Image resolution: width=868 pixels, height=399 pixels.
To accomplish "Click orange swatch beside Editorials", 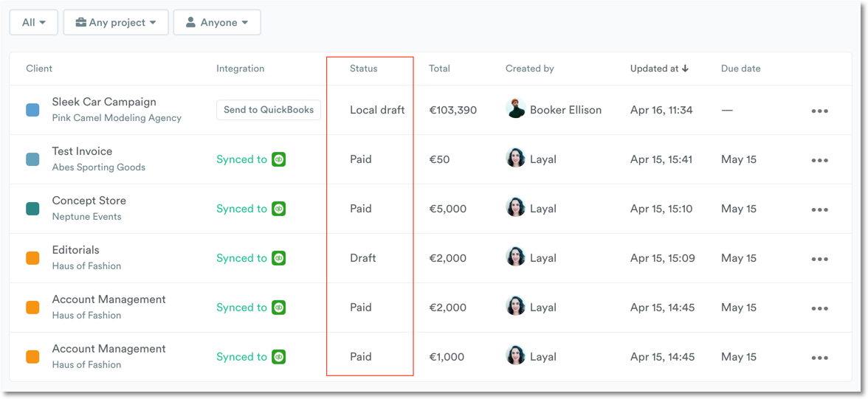I will point(32,258).
